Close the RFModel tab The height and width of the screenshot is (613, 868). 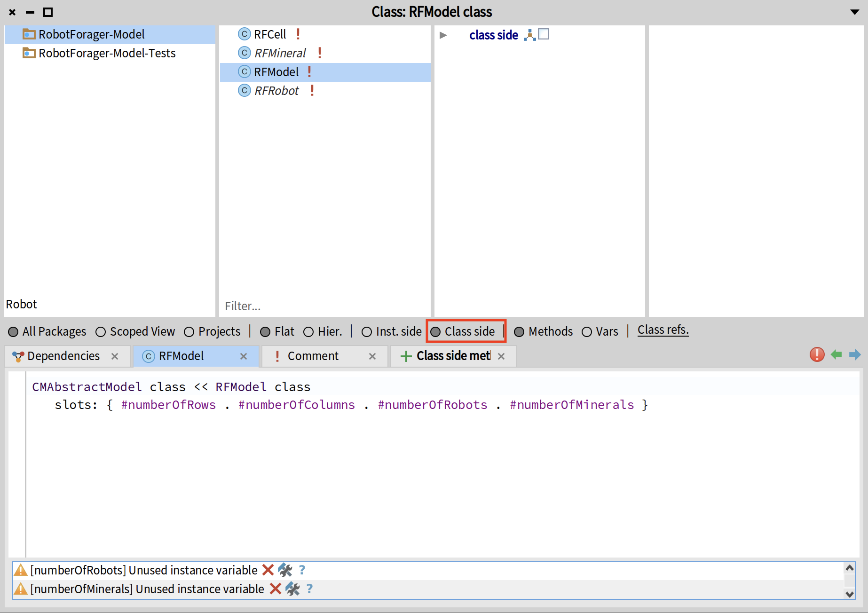[x=244, y=356]
